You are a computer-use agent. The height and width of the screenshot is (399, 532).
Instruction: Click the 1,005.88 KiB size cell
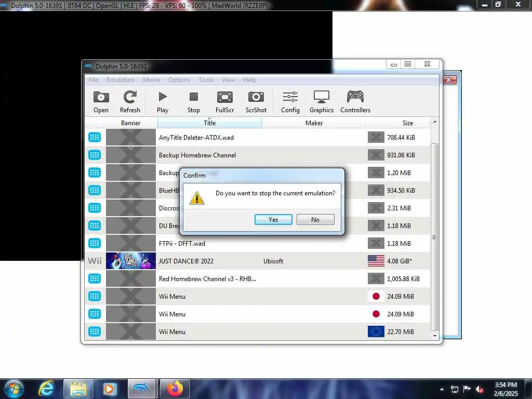click(x=403, y=278)
